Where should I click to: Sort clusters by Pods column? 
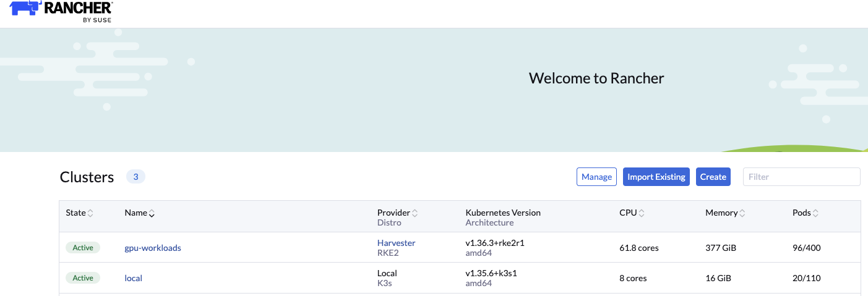(806, 213)
